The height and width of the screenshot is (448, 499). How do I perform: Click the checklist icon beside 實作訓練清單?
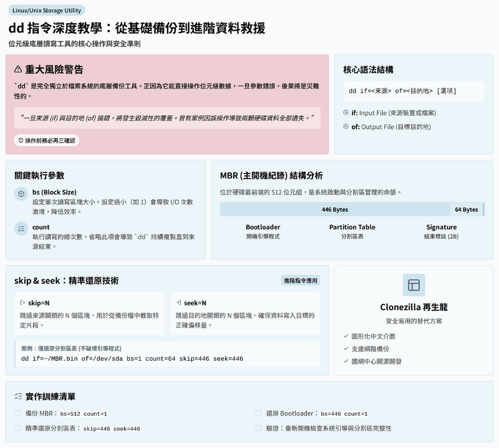click(18, 396)
